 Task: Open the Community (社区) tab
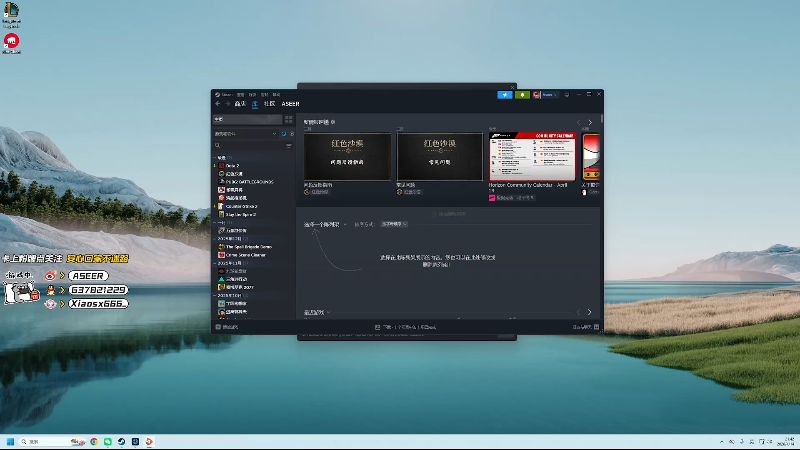point(269,104)
